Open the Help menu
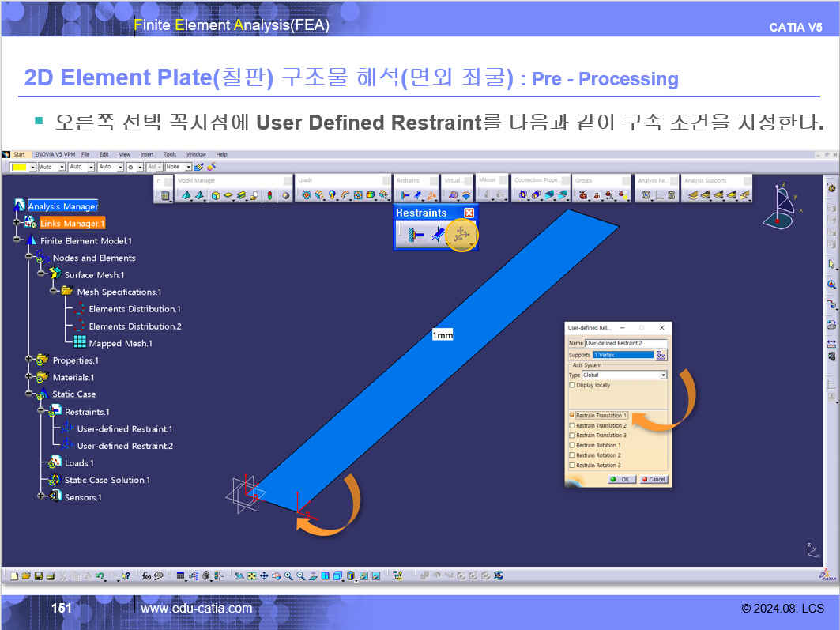 coord(221,154)
